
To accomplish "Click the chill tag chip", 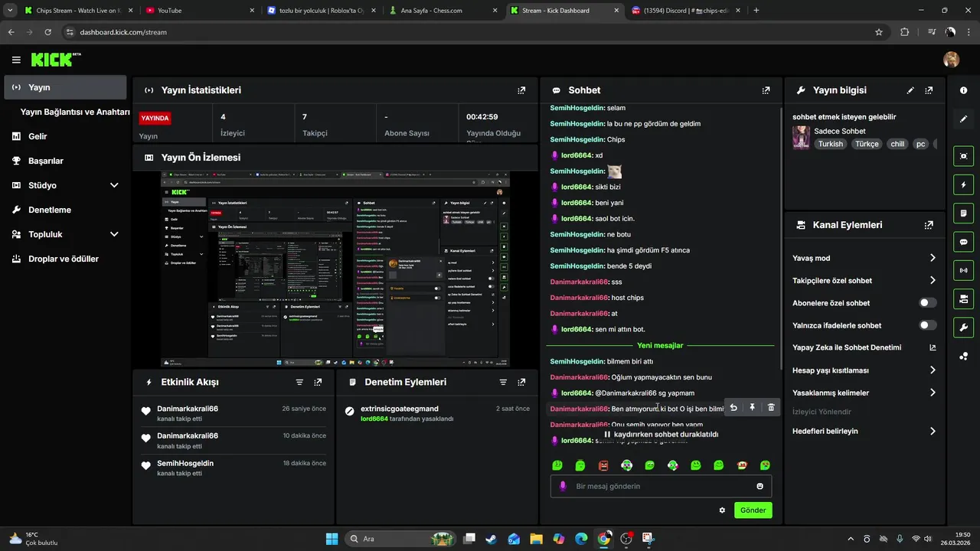I will click(x=897, y=144).
